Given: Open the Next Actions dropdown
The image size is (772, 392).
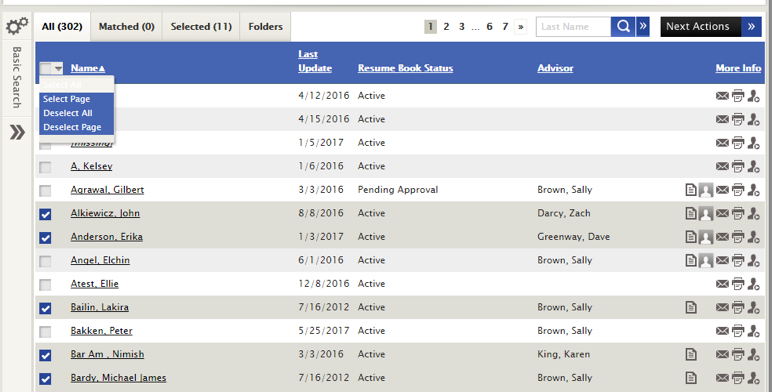Looking at the screenshot, I should [x=712, y=27].
